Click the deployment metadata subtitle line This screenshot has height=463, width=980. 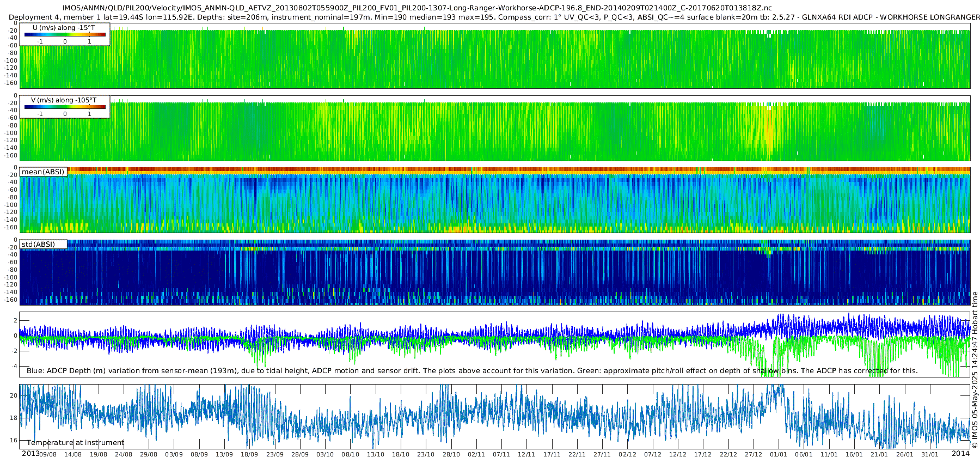[x=494, y=17]
